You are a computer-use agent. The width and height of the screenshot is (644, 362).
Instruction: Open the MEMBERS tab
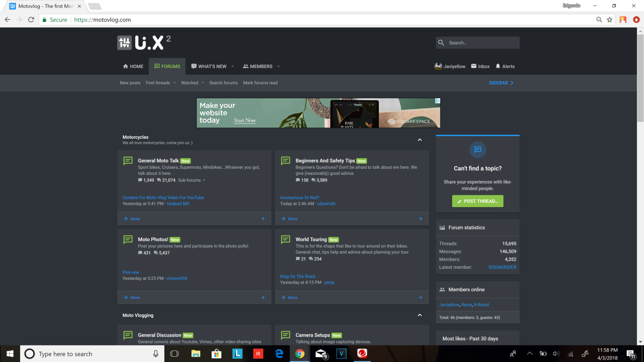pyautogui.click(x=258, y=66)
